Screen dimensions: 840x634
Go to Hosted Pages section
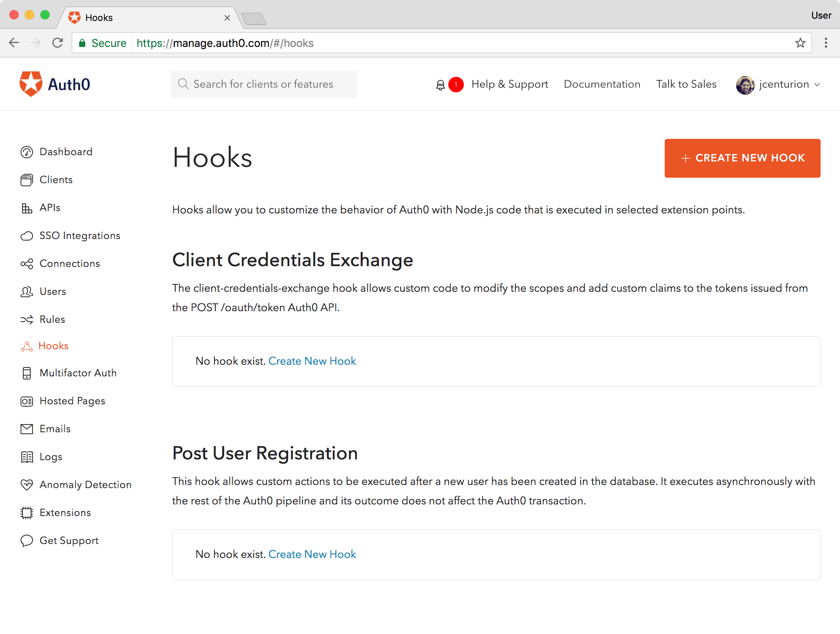click(x=72, y=401)
